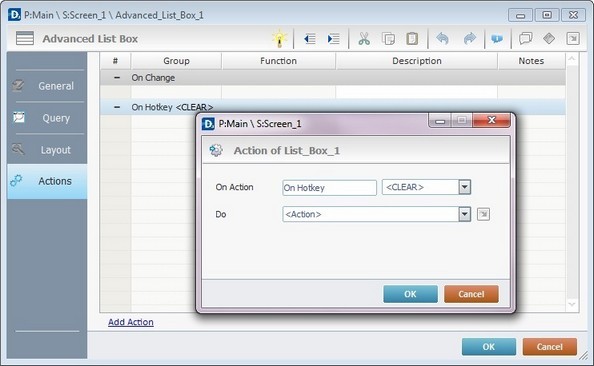Collapse the On Change group
This screenshot has height=366, width=594.
(117, 78)
